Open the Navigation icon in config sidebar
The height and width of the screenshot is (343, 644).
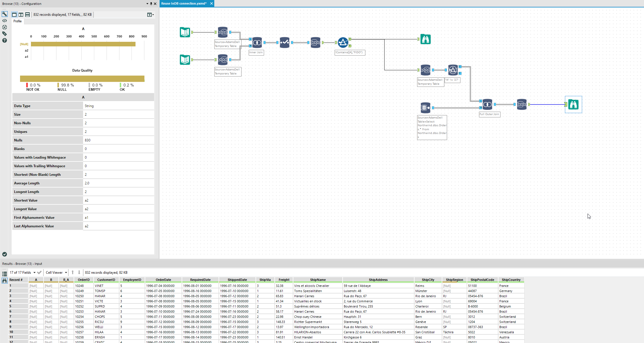(5, 27)
